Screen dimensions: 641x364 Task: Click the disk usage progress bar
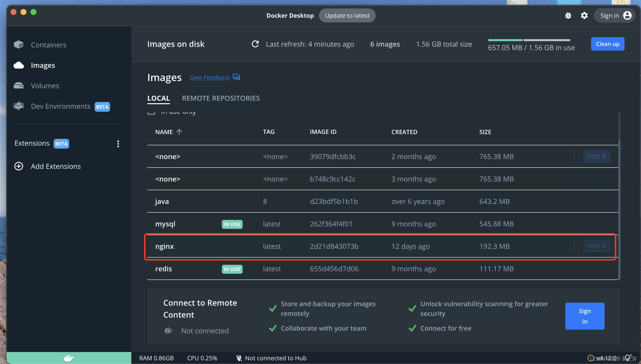point(529,40)
